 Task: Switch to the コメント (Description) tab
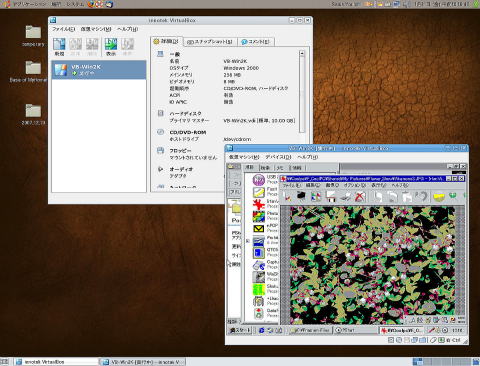click(256, 42)
